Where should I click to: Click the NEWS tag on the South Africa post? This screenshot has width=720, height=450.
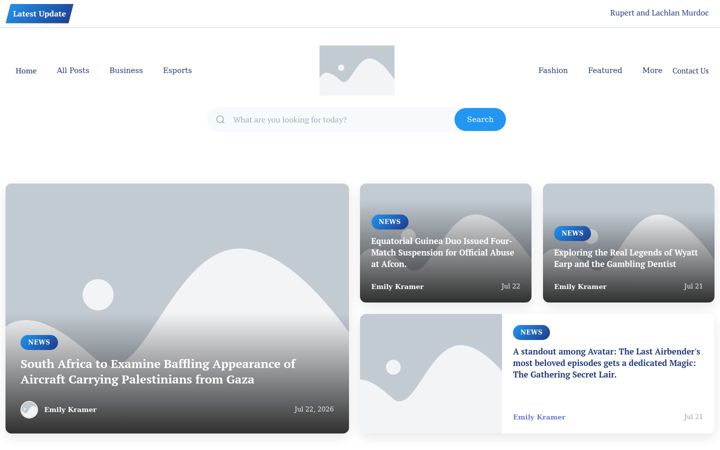[x=39, y=342]
